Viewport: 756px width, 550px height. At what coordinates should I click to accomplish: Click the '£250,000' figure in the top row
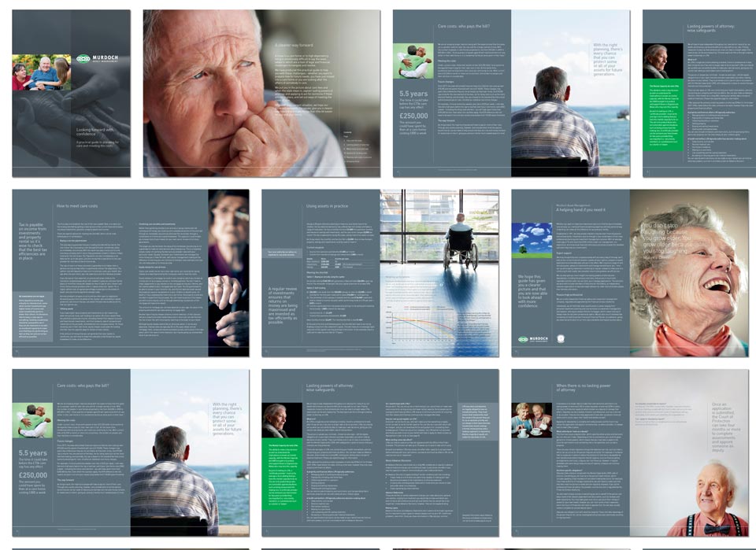coord(413,116)
